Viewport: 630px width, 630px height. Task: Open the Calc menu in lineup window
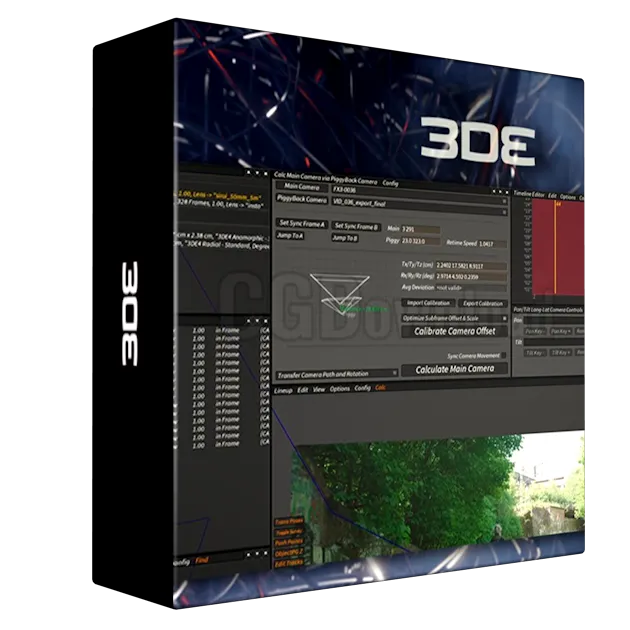(380, 387)
